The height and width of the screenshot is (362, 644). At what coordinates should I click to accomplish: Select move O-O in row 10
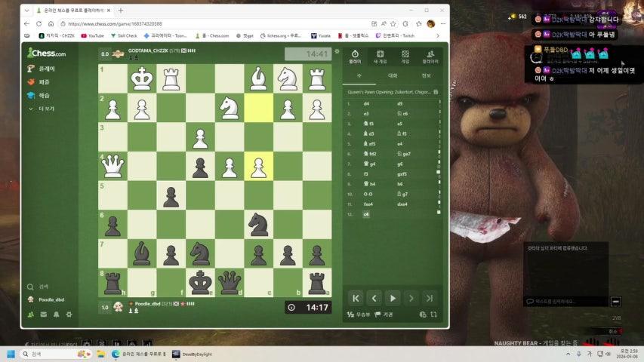point(368,194)
